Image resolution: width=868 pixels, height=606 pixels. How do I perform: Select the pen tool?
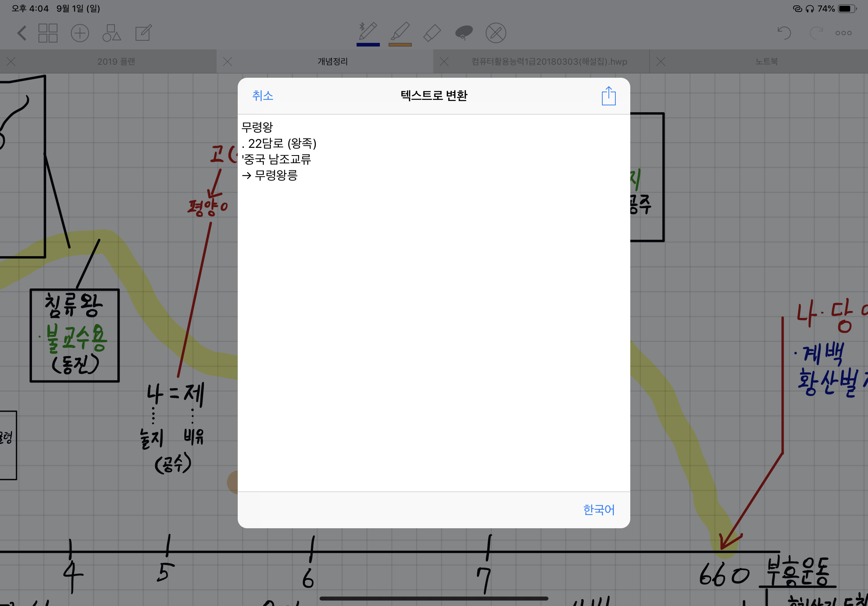point(368,32)
